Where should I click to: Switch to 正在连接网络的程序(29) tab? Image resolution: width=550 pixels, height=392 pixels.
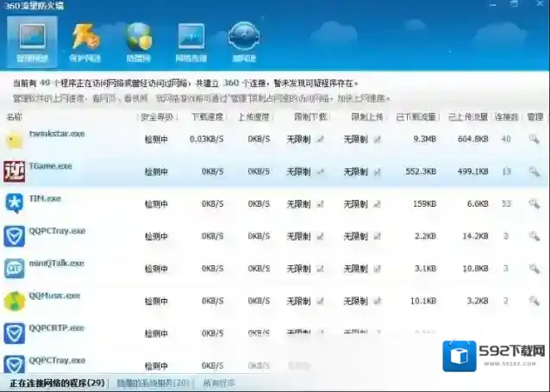57,383
